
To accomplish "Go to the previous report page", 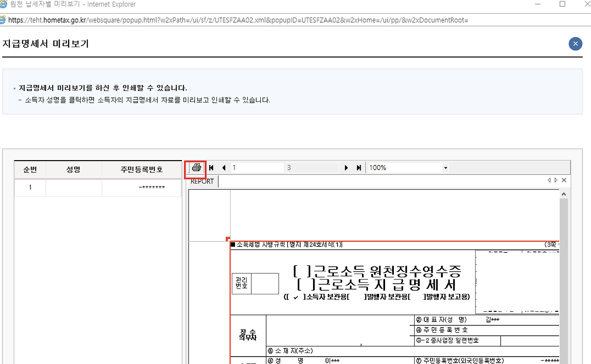I will tap(223, 167).
